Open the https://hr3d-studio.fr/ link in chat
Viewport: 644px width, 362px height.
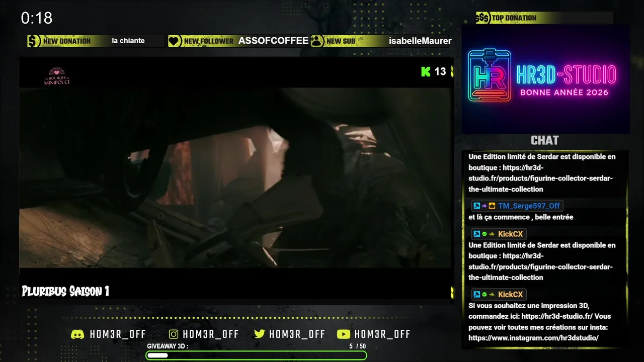point(557,317)
